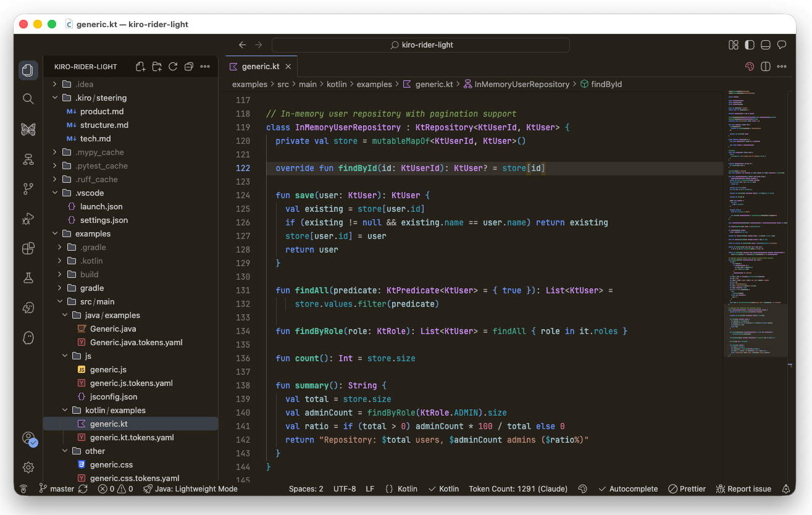
Task: Open the Testing flask view
Action: pyautogui.click(x=28, y=278)
